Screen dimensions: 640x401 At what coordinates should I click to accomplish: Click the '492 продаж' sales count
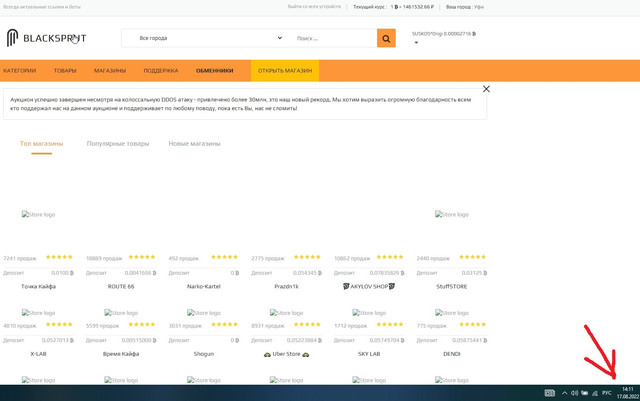point(184,258)
